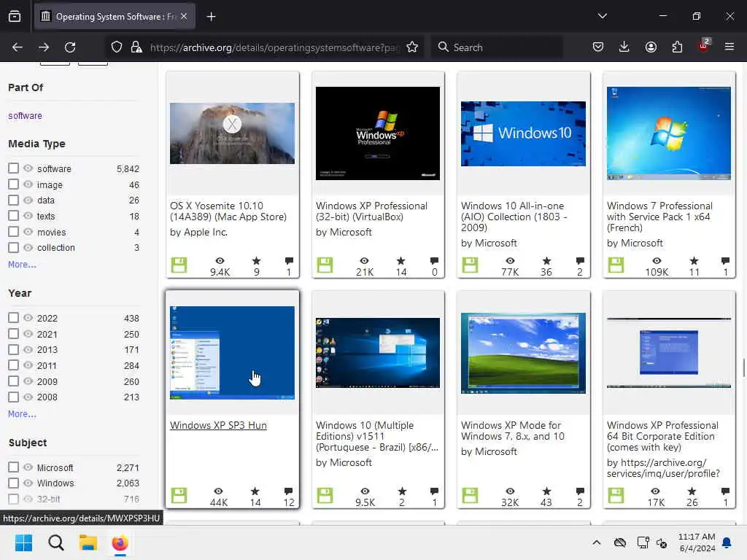Check the image media type checkbox
747x560 pixels.
pos(13,184)
